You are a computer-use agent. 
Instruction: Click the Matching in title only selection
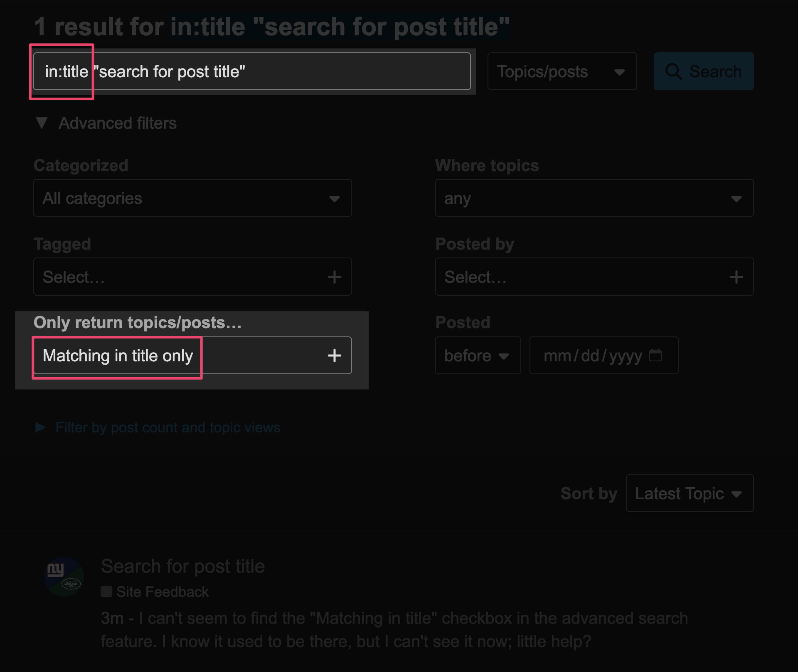click(x=118, y=356)
